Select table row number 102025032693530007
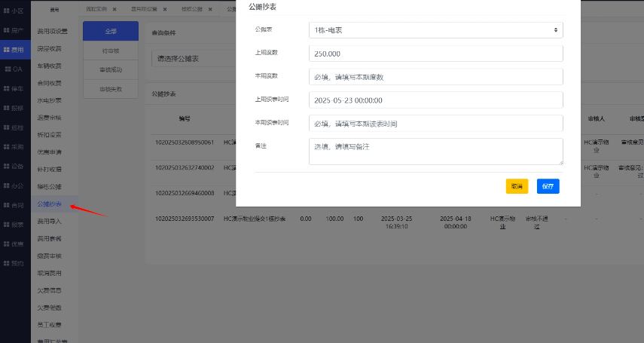The height and width of the screenshot is (343, 644). (x=185, y=219)
